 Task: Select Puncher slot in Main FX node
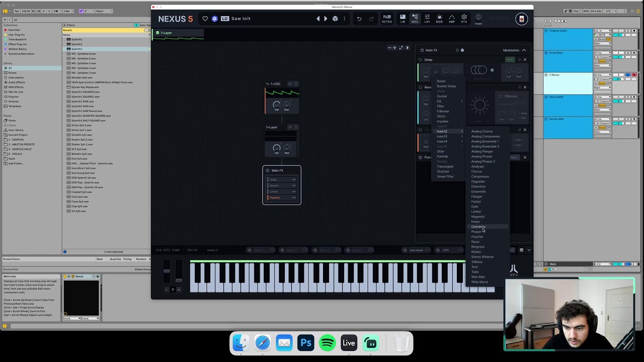[x=282, y=198]
